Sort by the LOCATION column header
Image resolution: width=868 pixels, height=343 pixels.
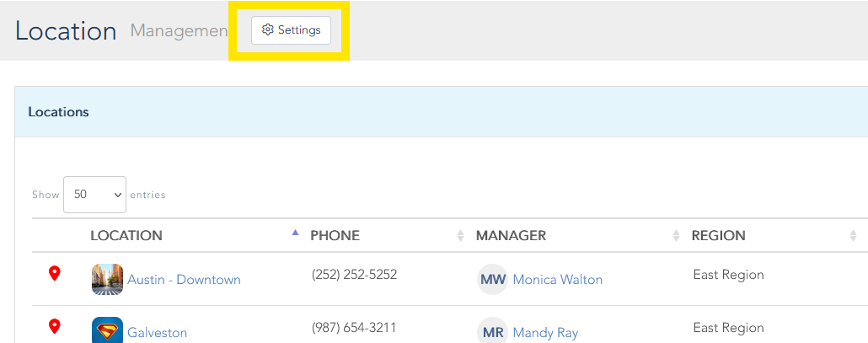tap(126, 236)
